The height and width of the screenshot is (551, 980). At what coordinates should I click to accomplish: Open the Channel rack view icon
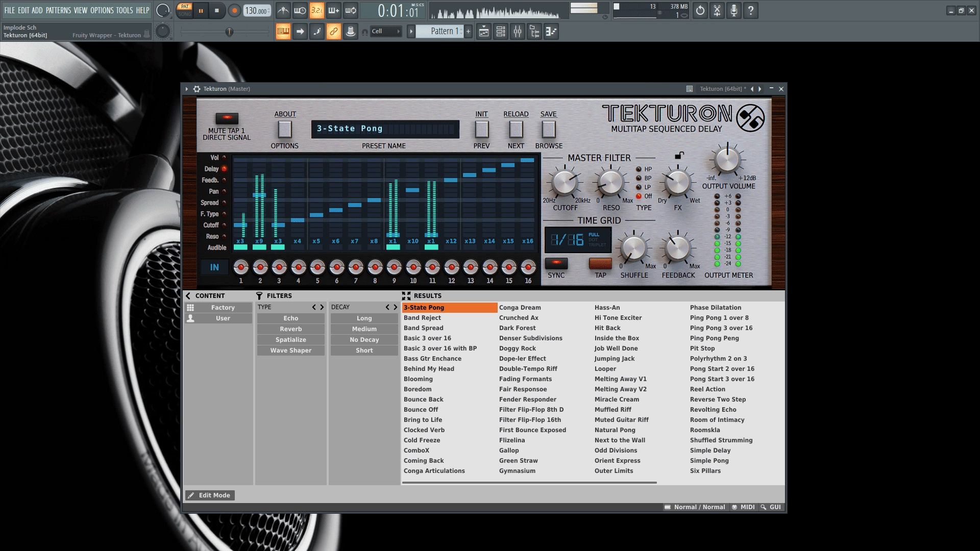click(501, 32)
